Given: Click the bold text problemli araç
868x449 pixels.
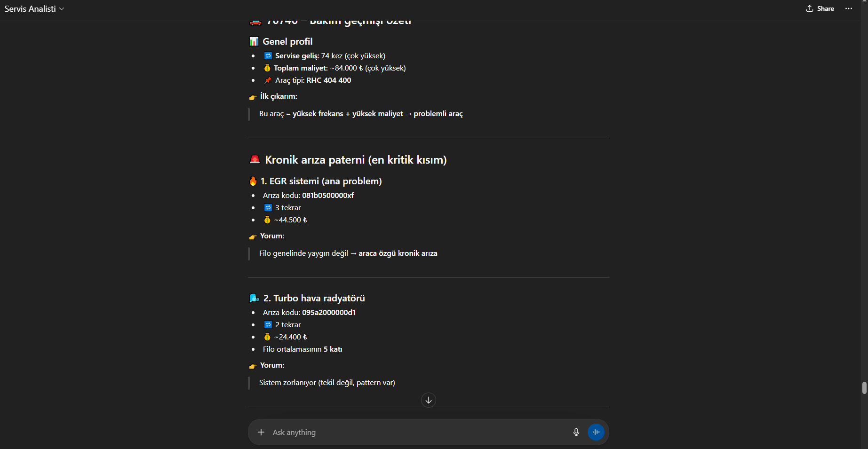Looking at the screenshot, I should (438, 114).
